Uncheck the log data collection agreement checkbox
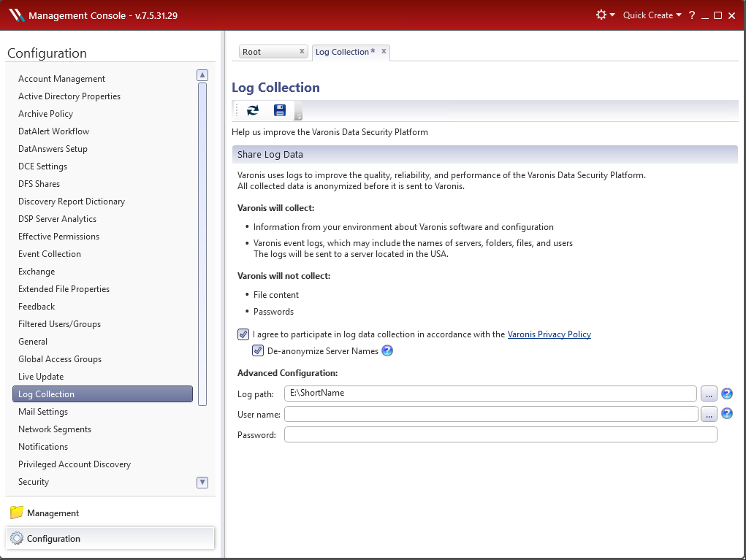 click(x=243, y=334)
